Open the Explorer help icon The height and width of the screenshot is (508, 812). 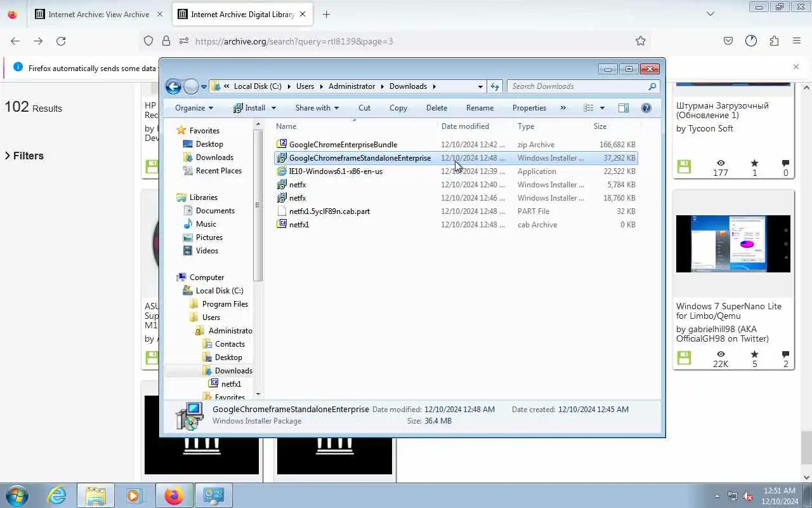click(x=646, y=108)
